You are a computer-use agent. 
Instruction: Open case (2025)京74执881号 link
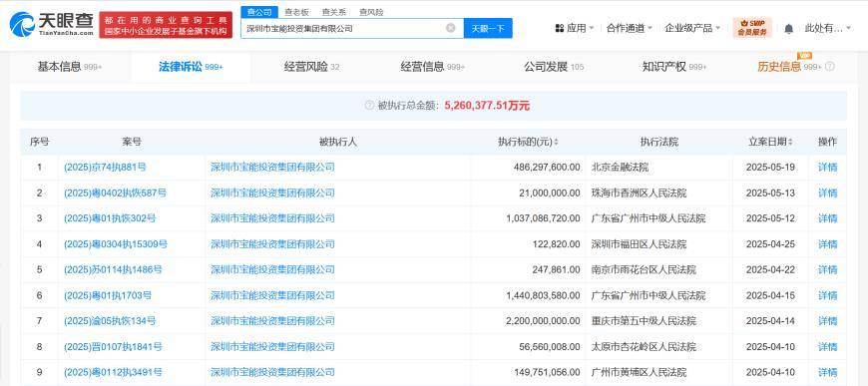(105, 168)
